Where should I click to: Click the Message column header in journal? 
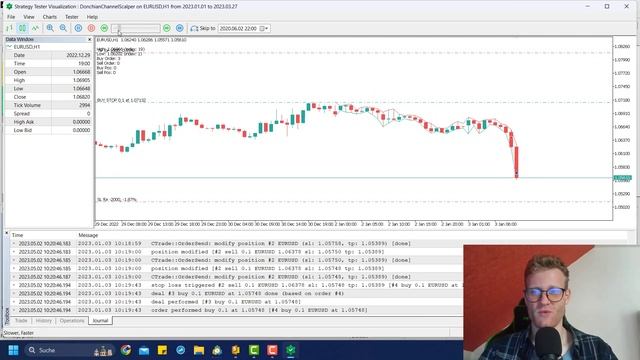[x=88, y=235]
